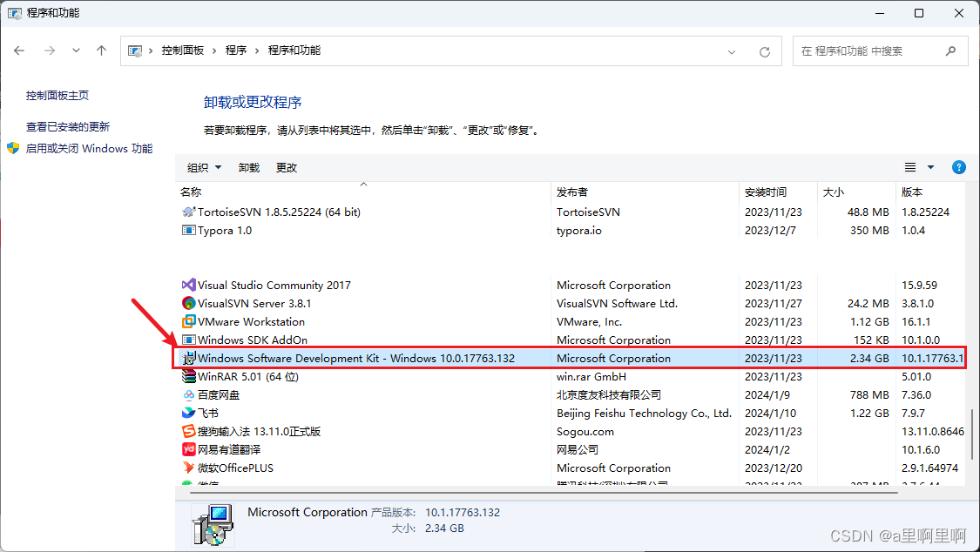Click the 程序和功能 breadcrumb segment
980x552 pixels.
pyautogui.click(x=294, y=50)
